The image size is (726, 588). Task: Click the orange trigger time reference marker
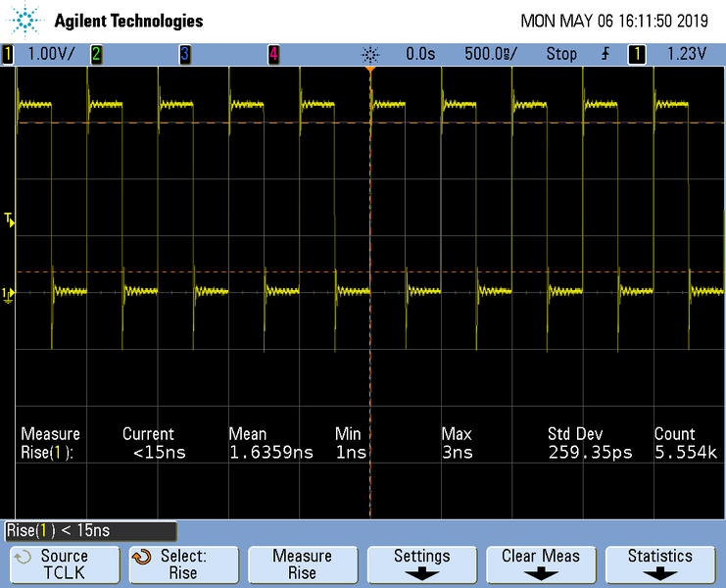pos(370,71)
